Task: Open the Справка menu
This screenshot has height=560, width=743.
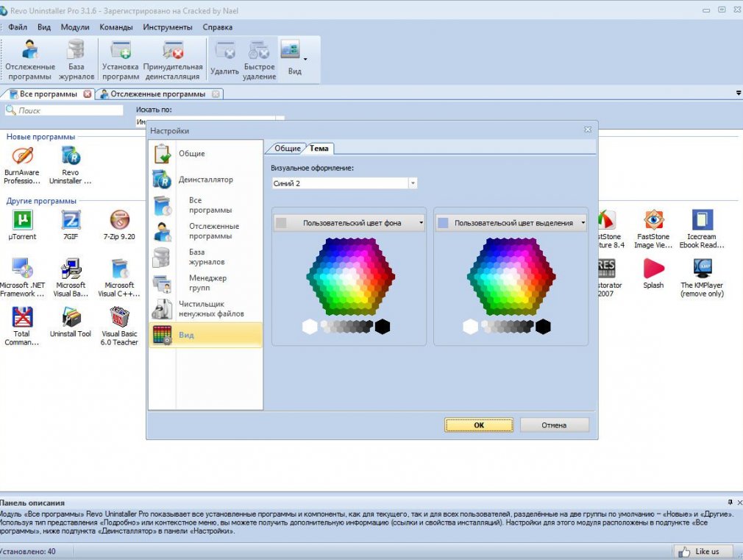Action: pos(218,27)
